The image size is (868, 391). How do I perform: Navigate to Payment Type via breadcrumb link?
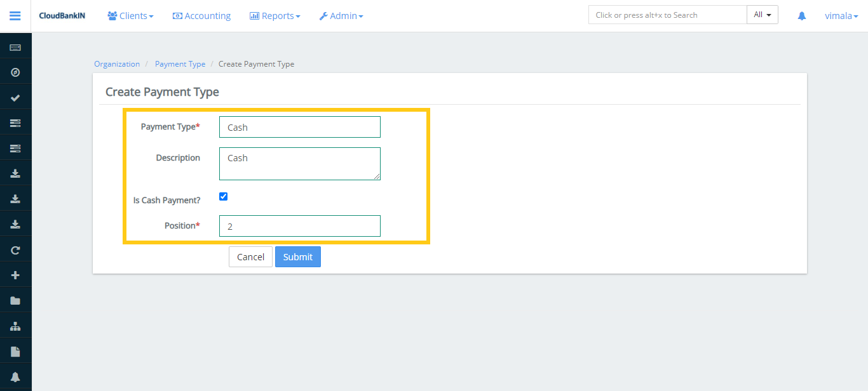[180, 63]
